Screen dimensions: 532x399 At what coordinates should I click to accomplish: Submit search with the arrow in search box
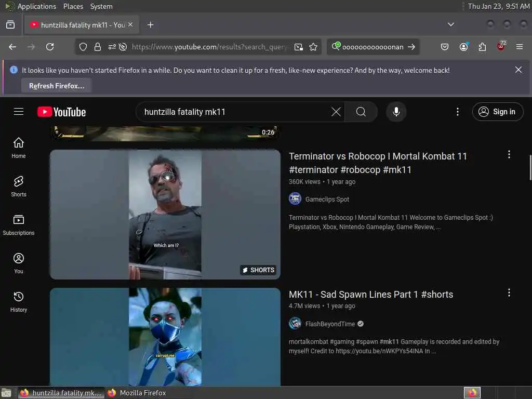tap(411, 47)
